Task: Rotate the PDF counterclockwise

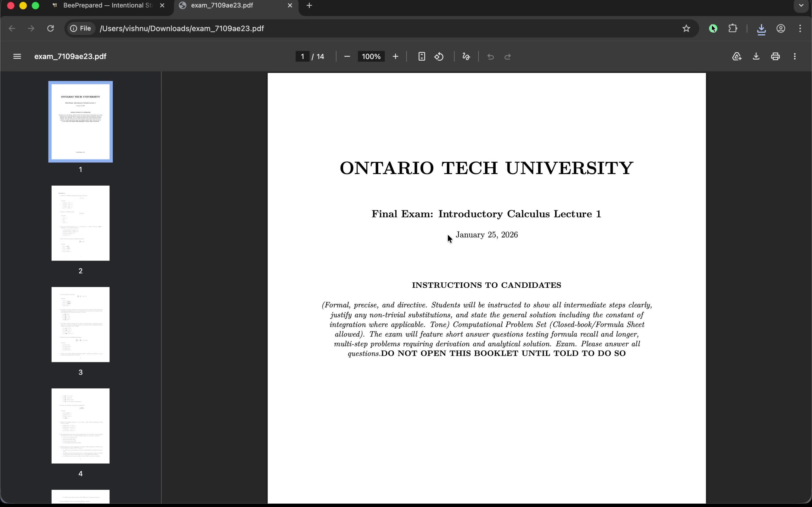Action: (x=439, y=56)
